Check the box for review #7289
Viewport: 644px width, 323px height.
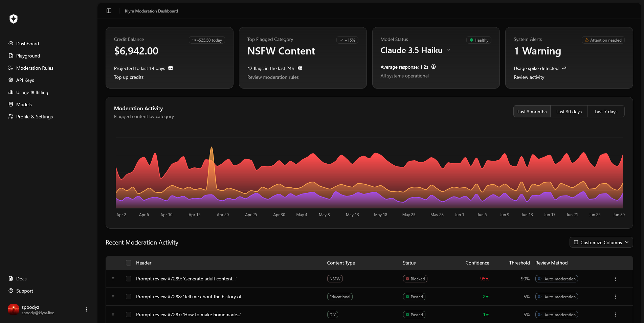coord(129,279)
